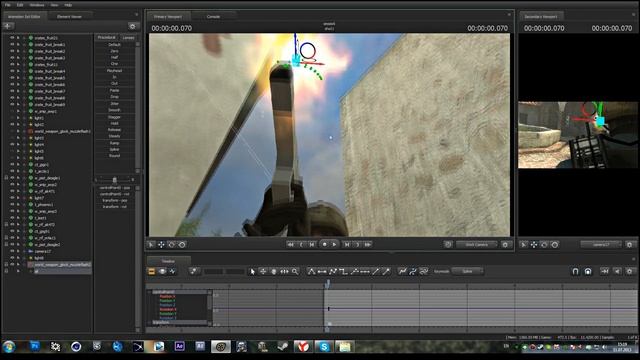The height and width of the screenshot is (360, 640).
Task: Pick the hand pan tool in timeline
Action: click(274, 271)
